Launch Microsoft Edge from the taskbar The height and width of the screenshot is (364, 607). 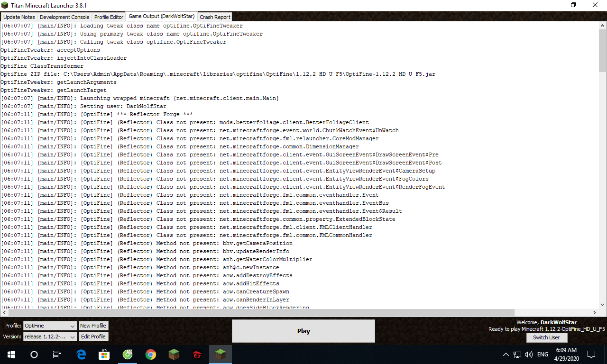click(x=81, y=354)
